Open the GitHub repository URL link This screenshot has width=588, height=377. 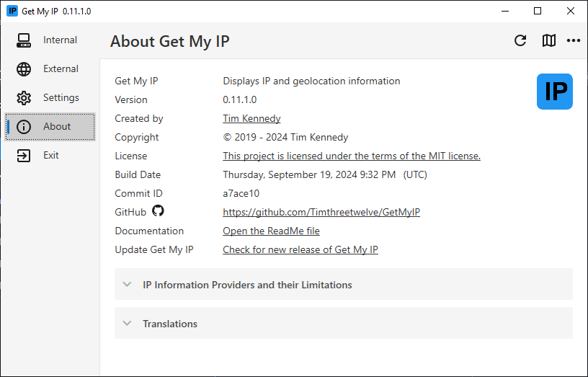(321, 213)
